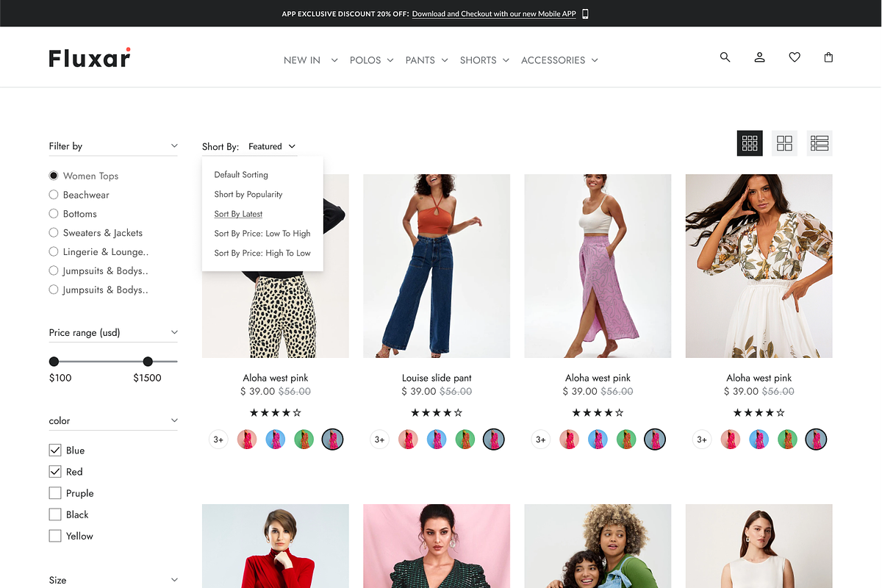This screenshot has height=588, width=882.
Task: Open the user account icon
Action: pos(760,57)
